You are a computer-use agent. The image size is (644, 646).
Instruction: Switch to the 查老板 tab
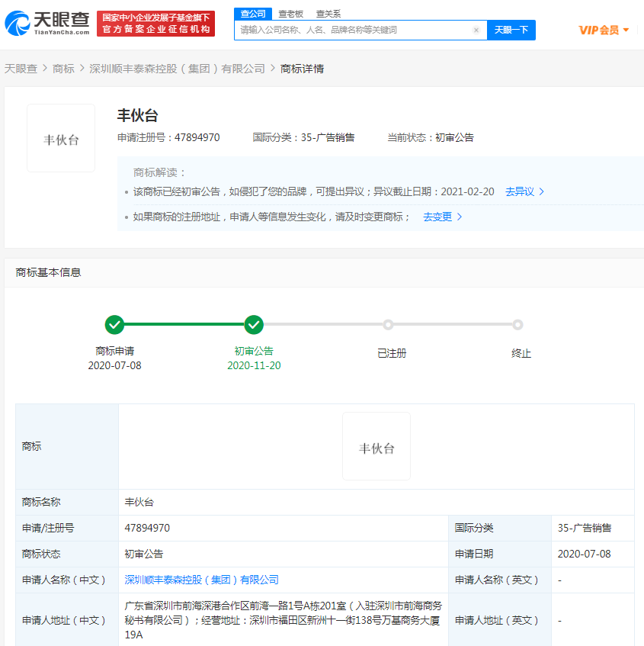pos(290,14)
